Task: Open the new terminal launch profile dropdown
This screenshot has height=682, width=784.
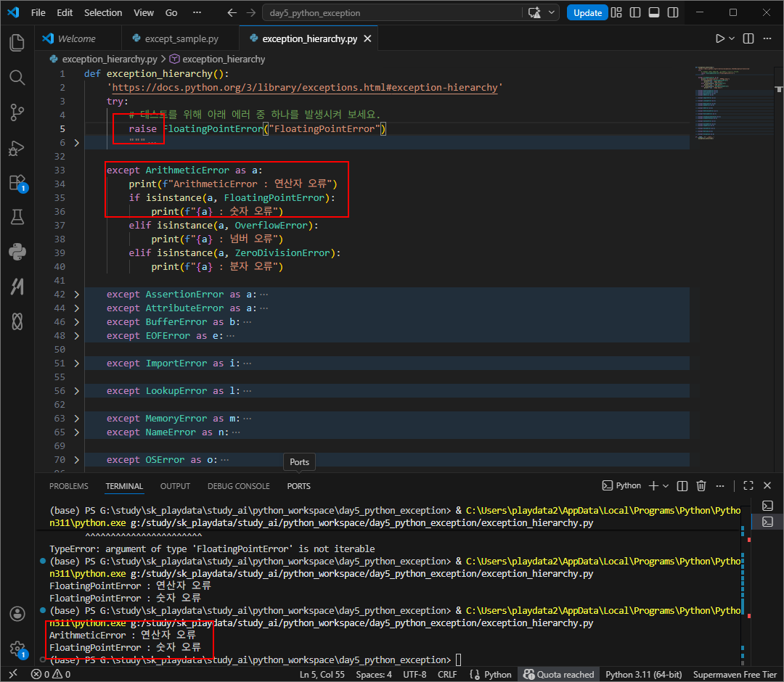Action: (666, 485)
